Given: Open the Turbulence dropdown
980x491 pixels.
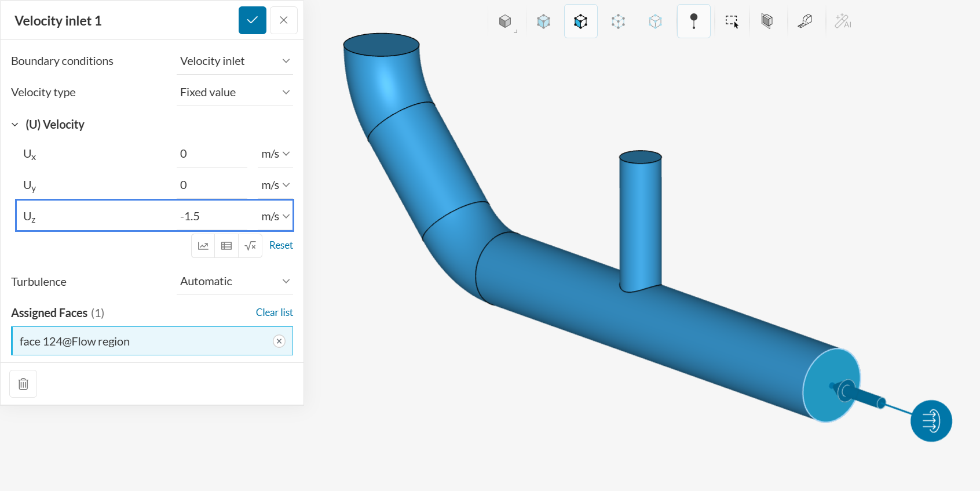Looking at the screenshot, I should (x=235, y=282).
